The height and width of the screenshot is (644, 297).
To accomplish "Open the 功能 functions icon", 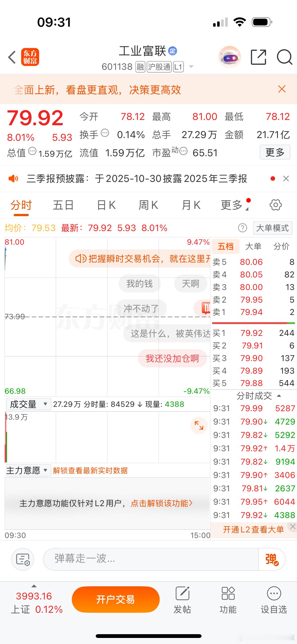I will pyautogui.click(x=228, y=599).
